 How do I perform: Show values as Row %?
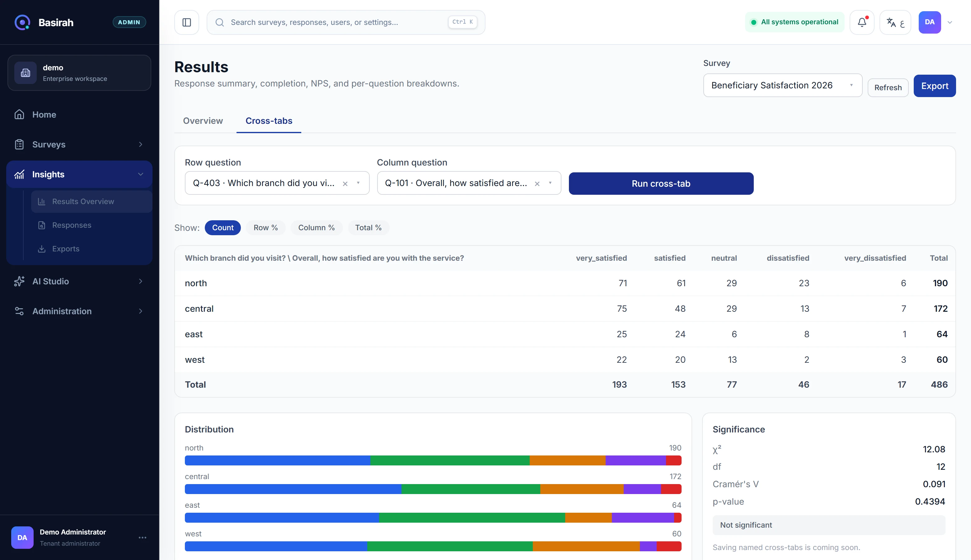pos(265,228)
